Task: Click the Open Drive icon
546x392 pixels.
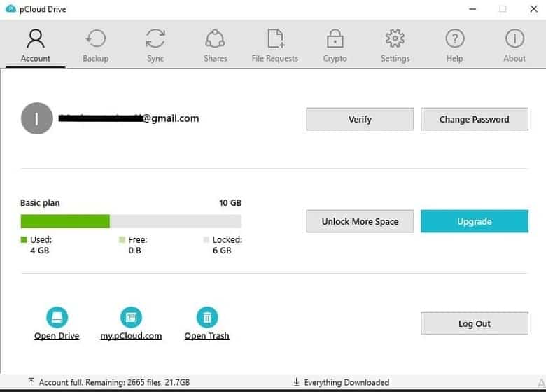Action: [57, 317]
